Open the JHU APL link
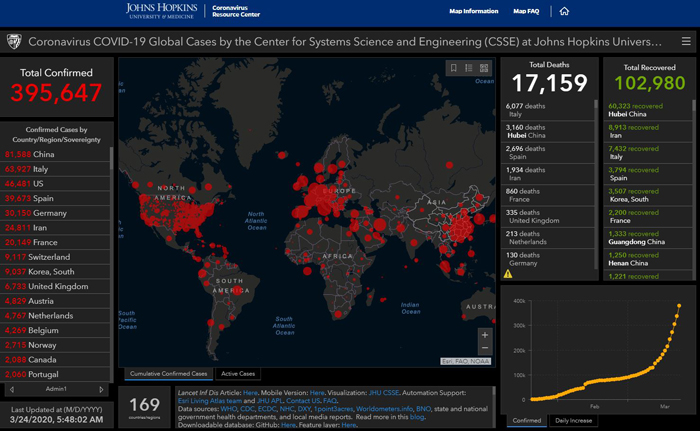 pyautogui.click(x=270, y=401)
